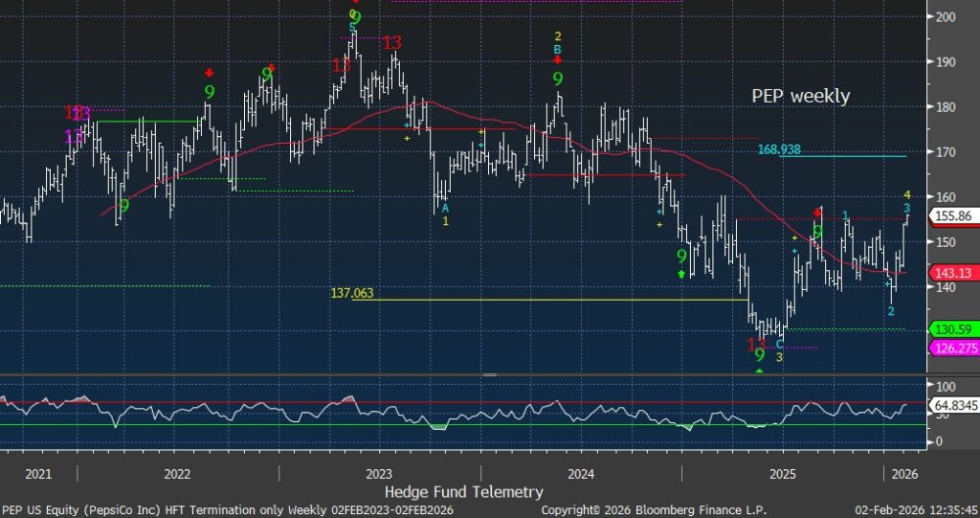Click the cyan wave A label in 2023
The image size is (980, 518).
[x=445, y=208]
